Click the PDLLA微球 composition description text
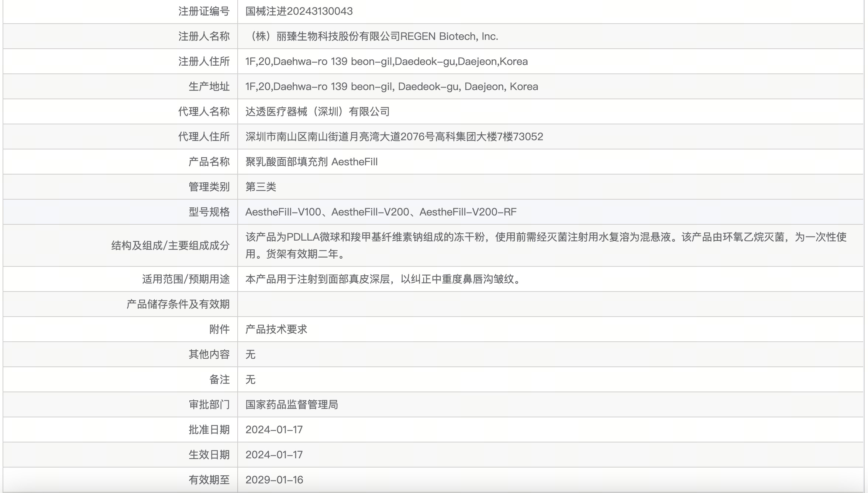 pos(546,245)
